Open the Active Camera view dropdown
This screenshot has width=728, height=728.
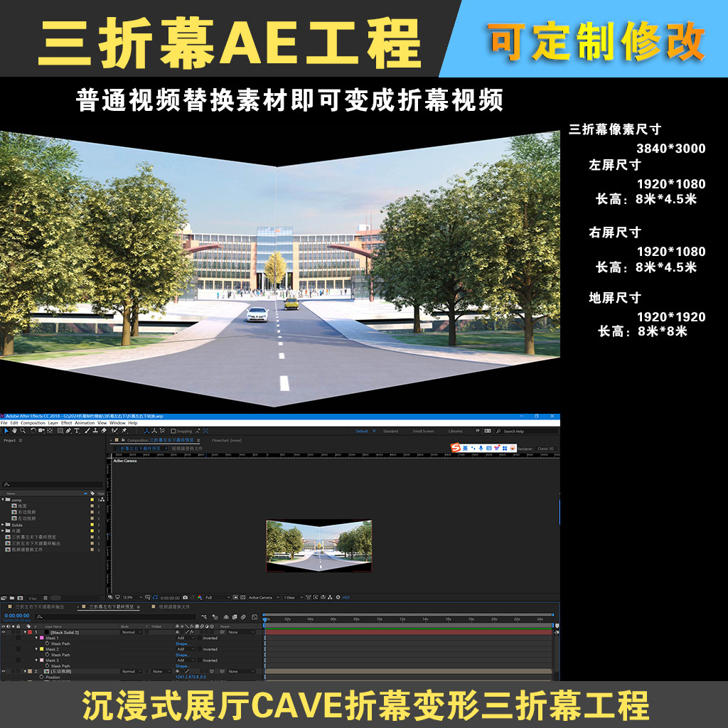pyautogui.click(x=264, y=597)
